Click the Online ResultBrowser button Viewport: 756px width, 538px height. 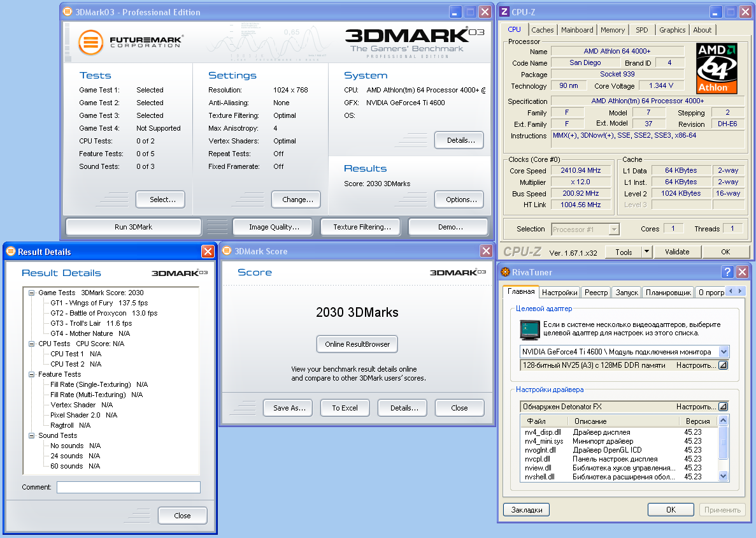tap(357, 344)
